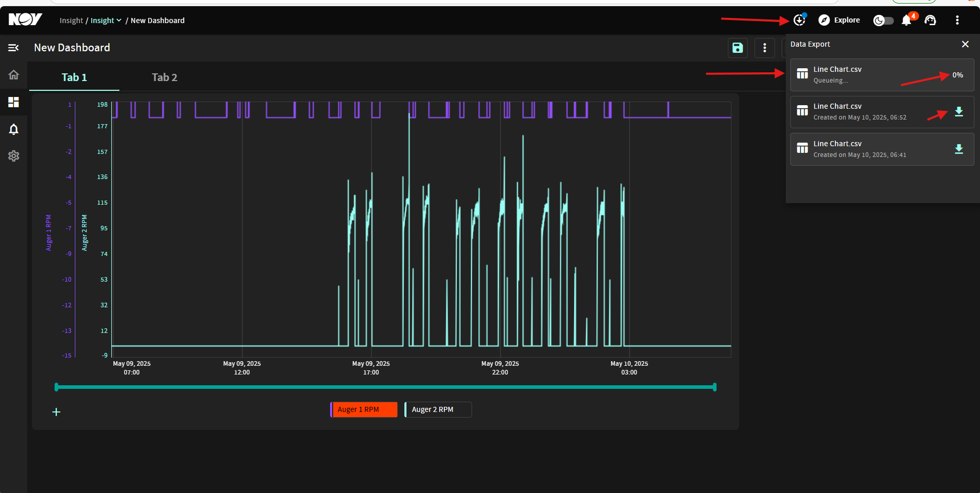The height and width of the screenshot is (493, 980).
Task: Open the support headset icon
Action: point(930,20)
